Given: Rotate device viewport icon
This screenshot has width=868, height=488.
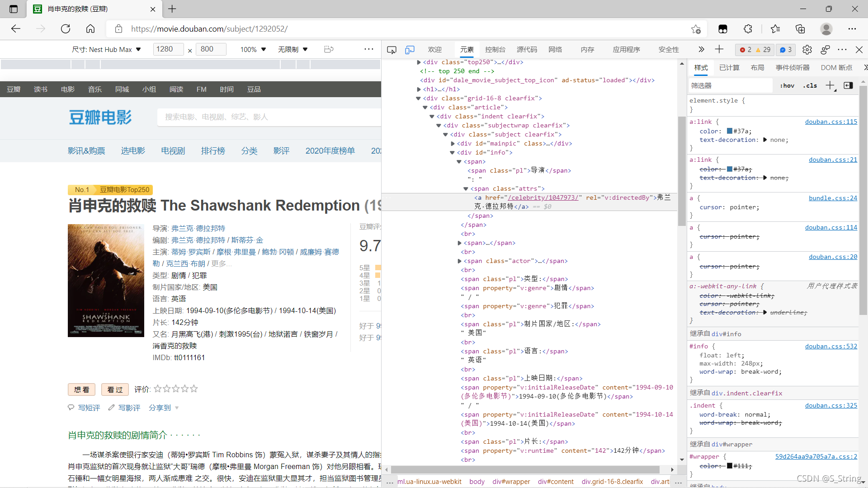Looking at the screenshot, I should pos(329,49).
